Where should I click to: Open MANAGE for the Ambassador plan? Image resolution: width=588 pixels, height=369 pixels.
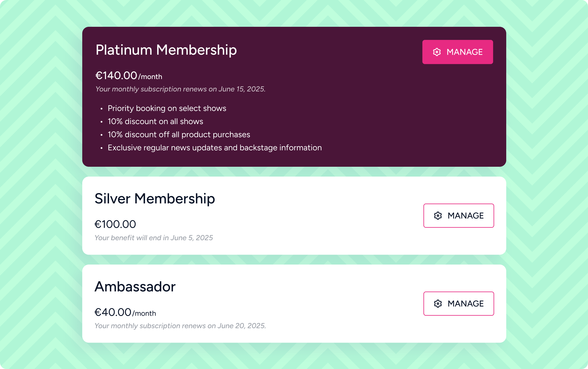click(x=458, y=304)
